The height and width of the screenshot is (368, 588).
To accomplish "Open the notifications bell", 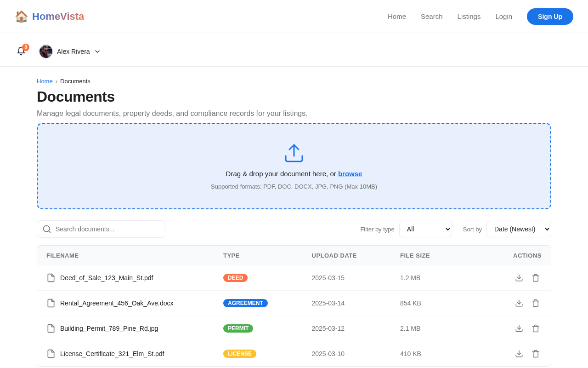I will [x=21, y=51].
